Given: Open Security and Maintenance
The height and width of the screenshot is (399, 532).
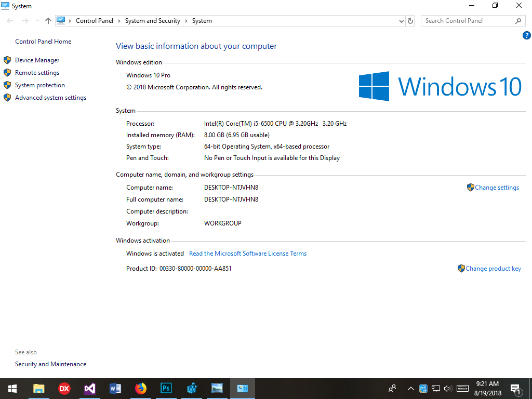Looking at the screenshot, I should [x=50, y=364].
